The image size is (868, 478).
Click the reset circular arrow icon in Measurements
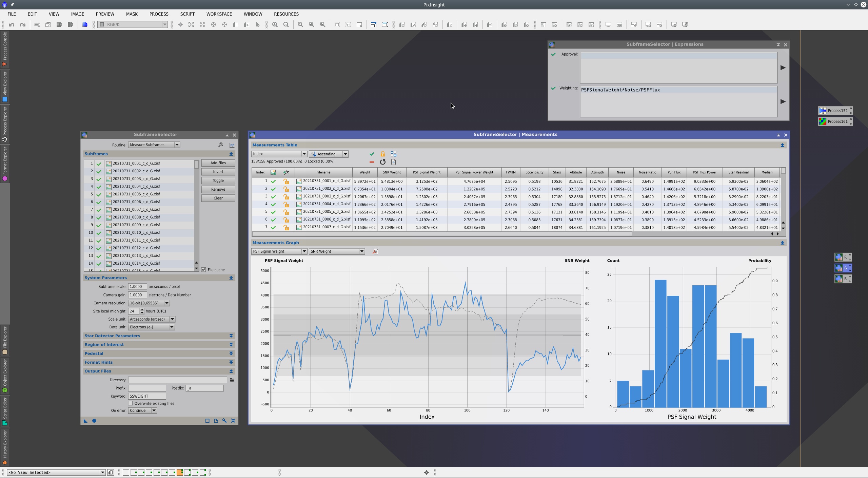click(x=382, y=162)
